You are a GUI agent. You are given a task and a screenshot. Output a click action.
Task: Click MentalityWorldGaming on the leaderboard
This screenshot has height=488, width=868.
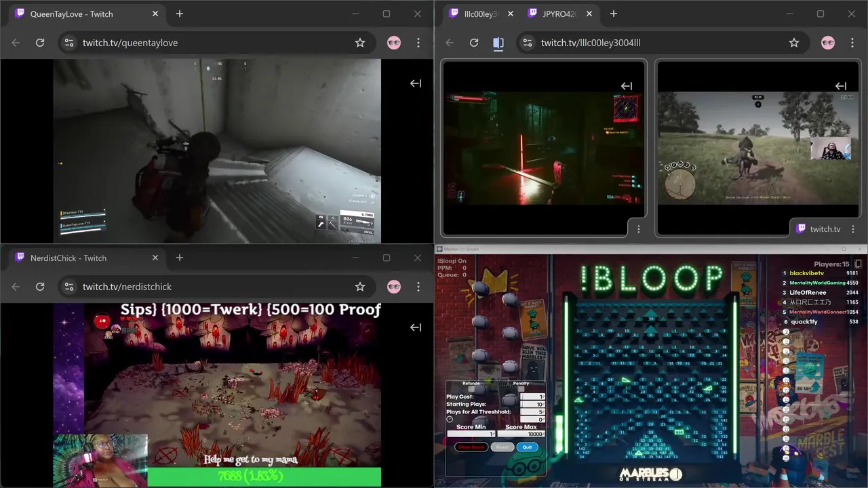point(817,283)
